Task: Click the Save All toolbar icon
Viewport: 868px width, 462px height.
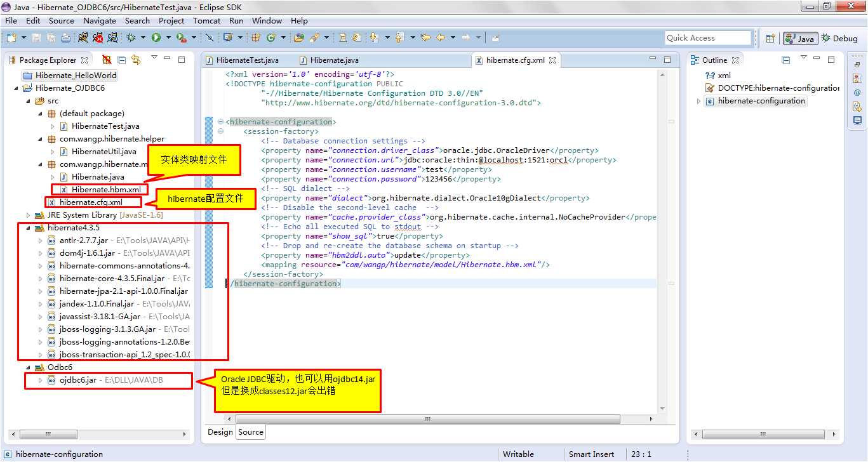Action: [50, 38]
